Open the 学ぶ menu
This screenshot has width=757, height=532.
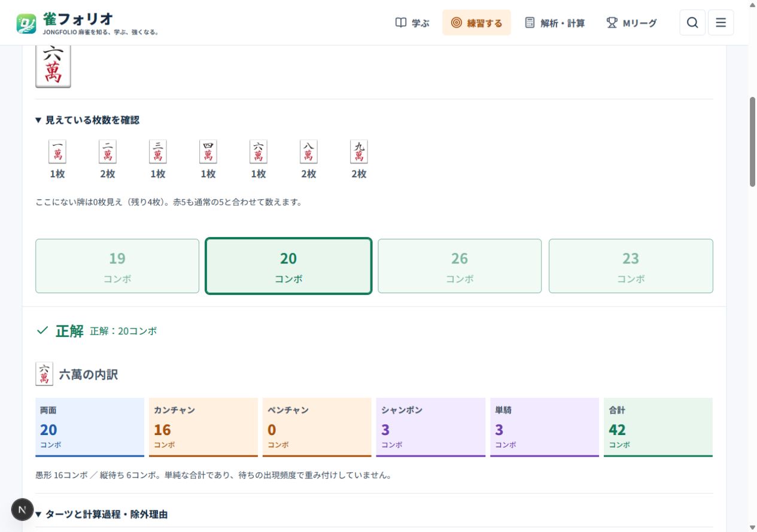coord(412,23)
